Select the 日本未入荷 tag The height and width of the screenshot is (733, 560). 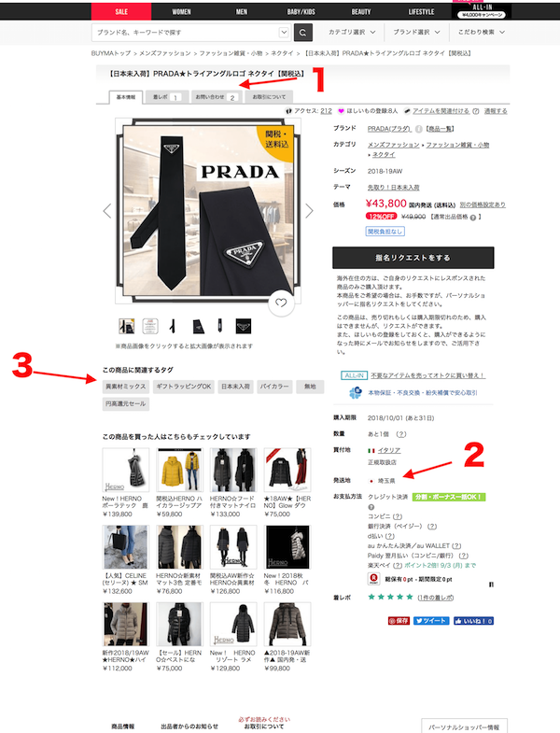click(x=235, y=387)
